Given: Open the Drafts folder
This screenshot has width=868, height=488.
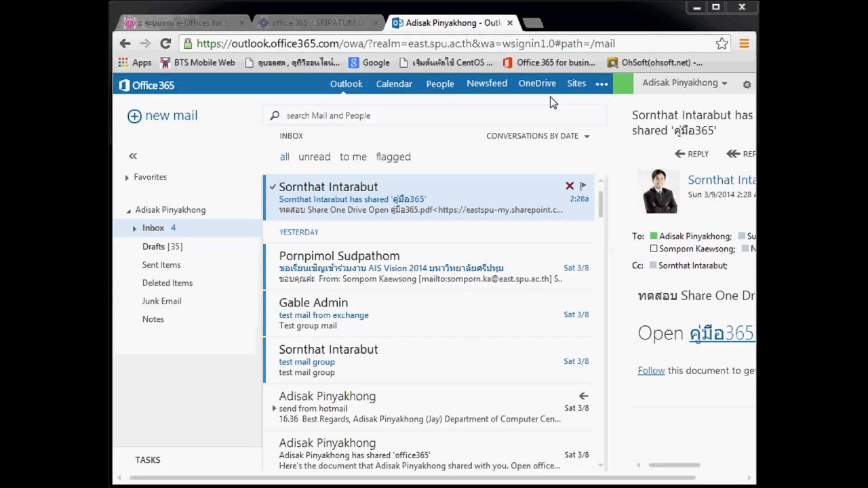Looking at the screenshot, I should [x=162, y=247].
